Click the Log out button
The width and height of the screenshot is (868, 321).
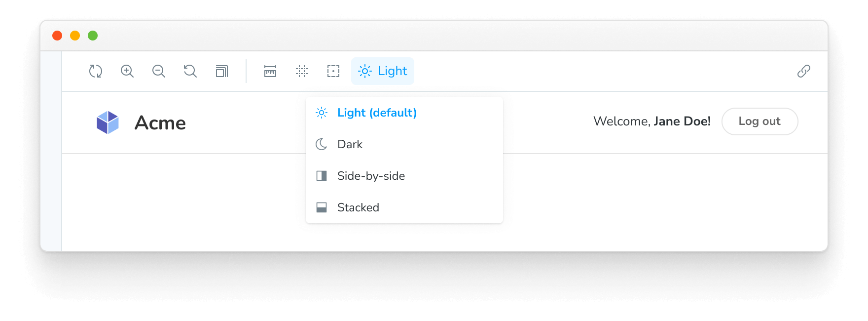pyautogui.click(x=759, y=121)
